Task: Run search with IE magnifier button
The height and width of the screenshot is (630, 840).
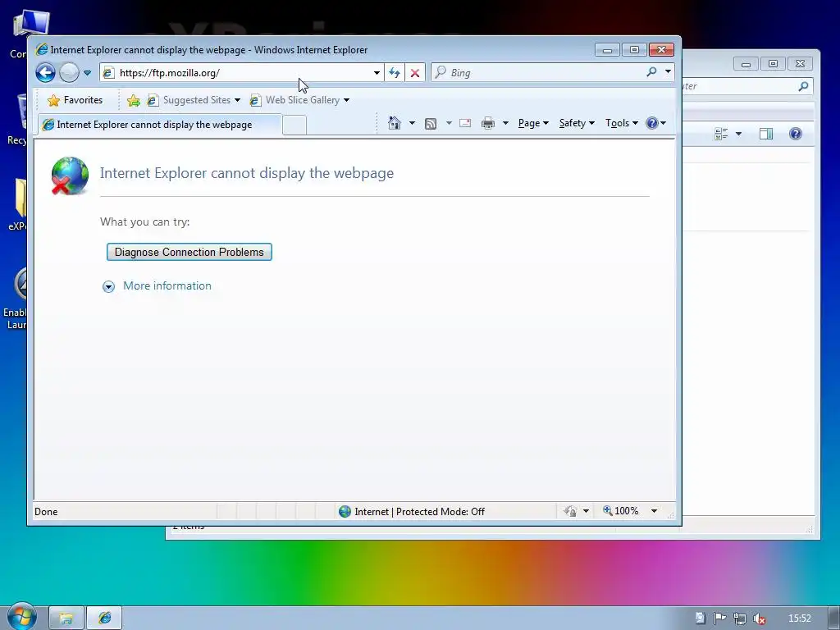Action: tap(651, 72)
